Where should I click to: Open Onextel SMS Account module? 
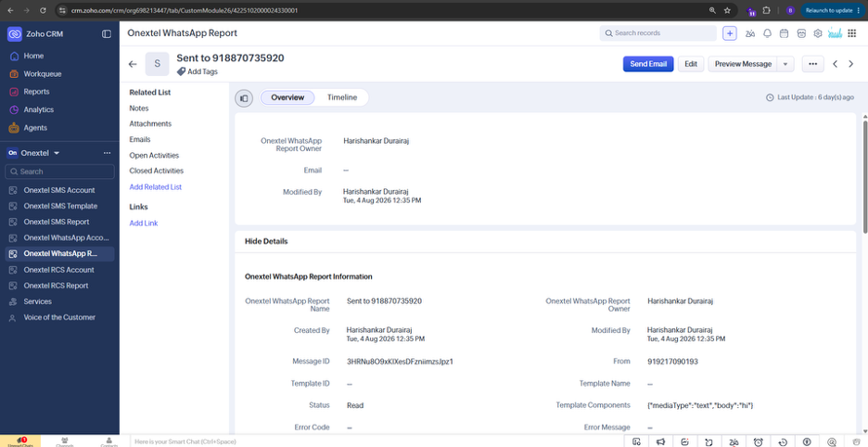tap(59, 190)
